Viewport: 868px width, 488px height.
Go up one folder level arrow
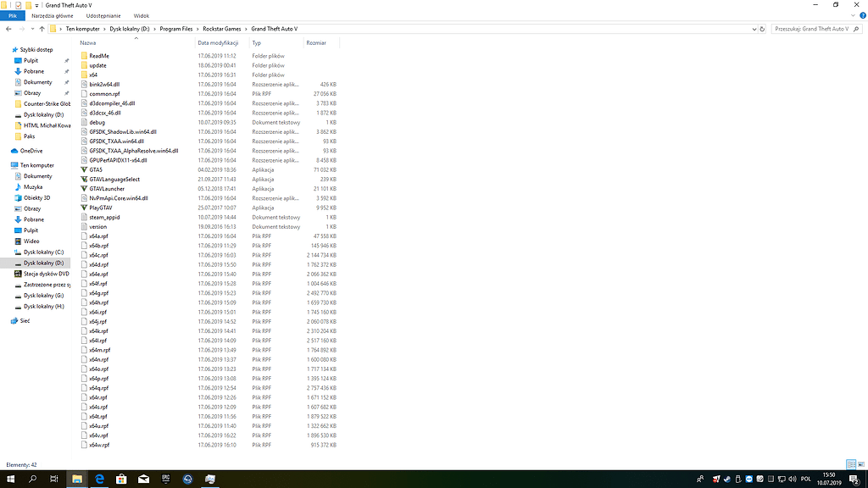click(x=42, y=29)
